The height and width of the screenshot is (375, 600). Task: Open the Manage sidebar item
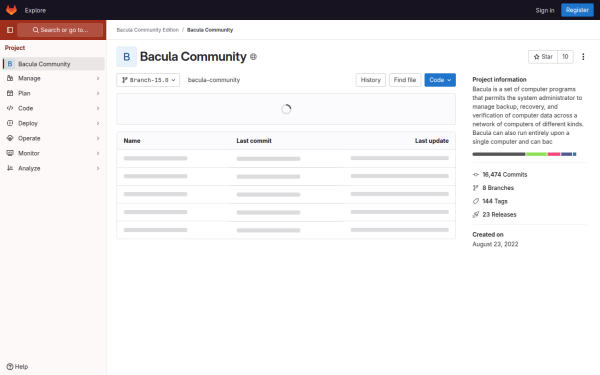(54, 78)
